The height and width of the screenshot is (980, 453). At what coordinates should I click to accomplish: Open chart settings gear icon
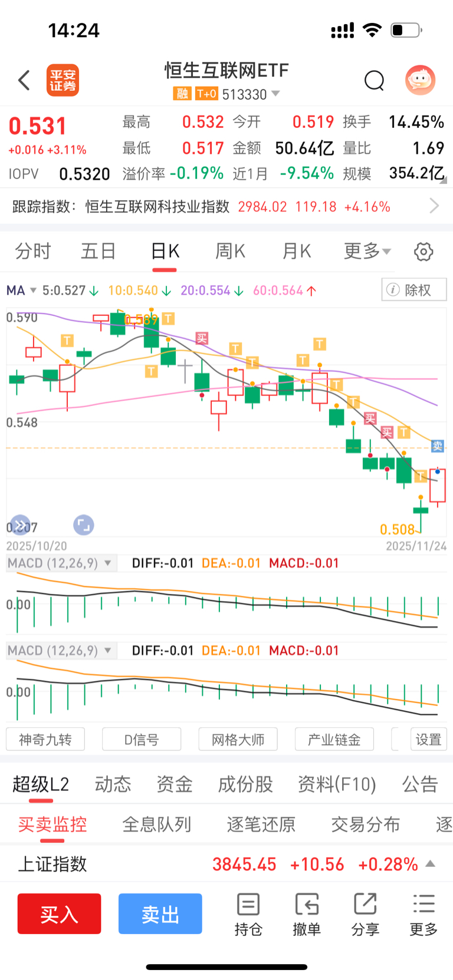click(x=424, y=252)
